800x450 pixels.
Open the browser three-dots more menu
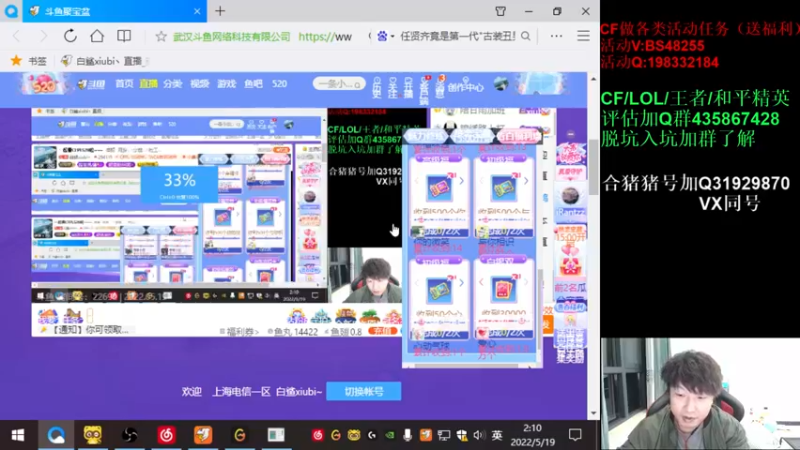[x=556, y=36]
